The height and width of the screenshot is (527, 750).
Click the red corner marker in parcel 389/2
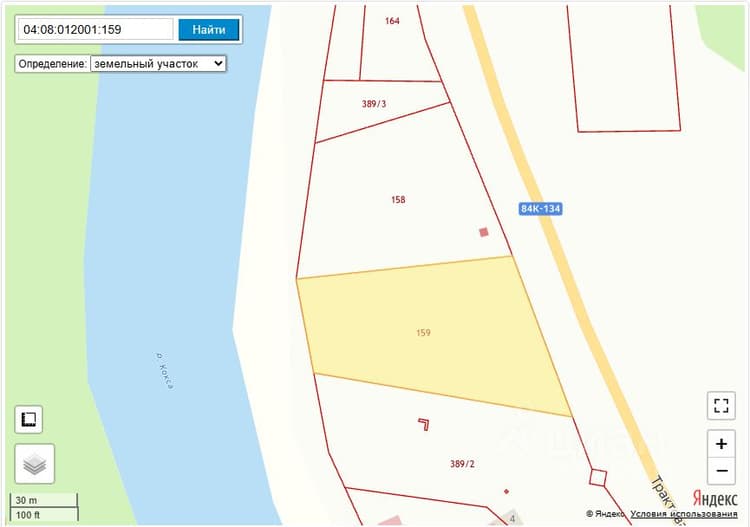coord(424,424)
